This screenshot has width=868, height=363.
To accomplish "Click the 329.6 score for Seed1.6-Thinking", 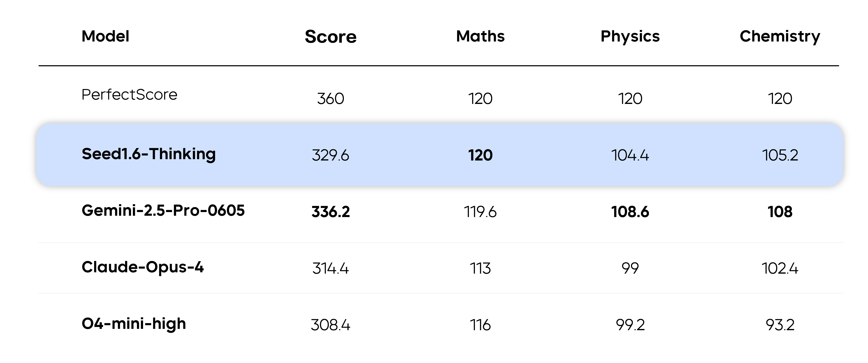I will [330, 155].
